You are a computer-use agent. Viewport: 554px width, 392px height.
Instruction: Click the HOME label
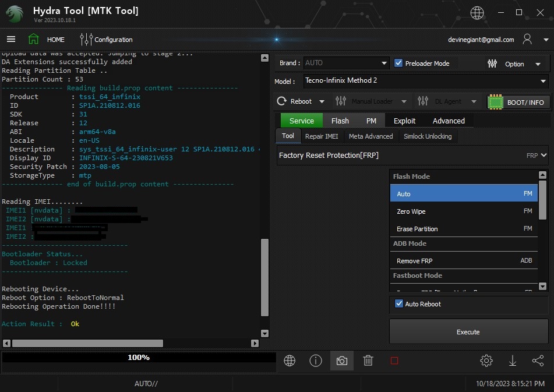tap(56, 40)
